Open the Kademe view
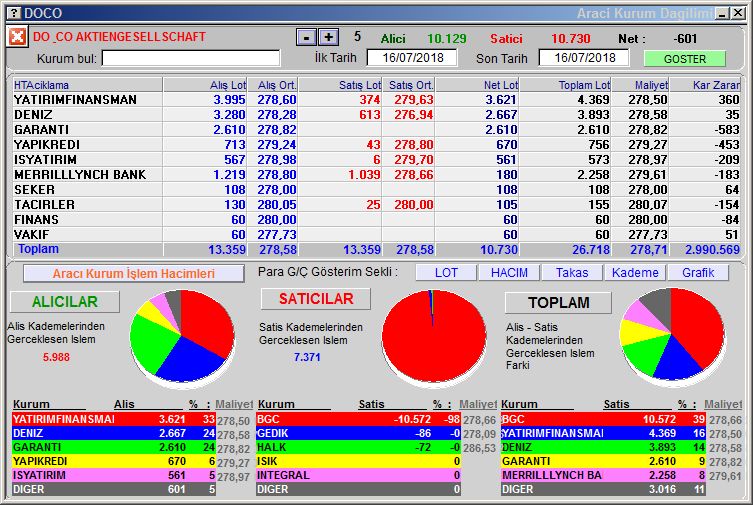Screen dimensions: 753x505 click(635, 273)
